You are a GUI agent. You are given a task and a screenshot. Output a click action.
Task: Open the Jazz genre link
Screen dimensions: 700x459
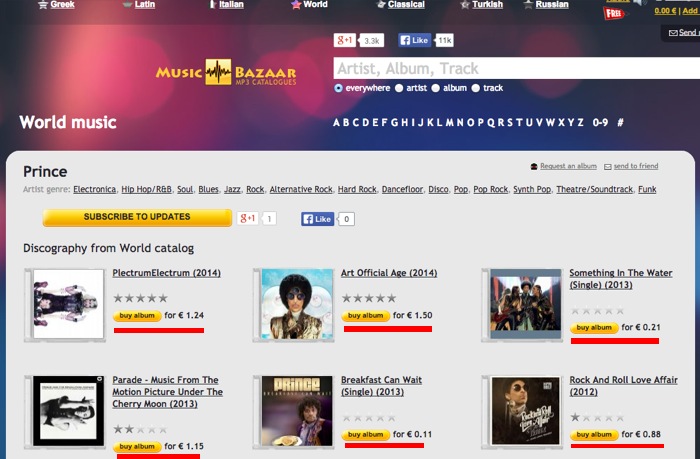coord(232,189)
